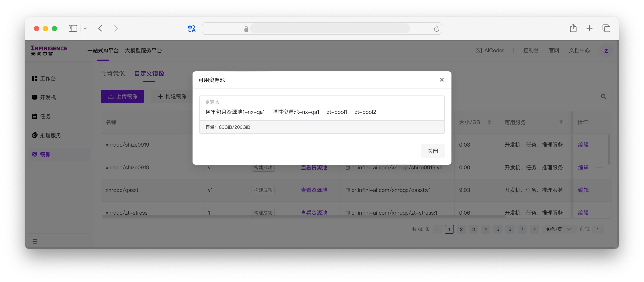The width and height of the screenshot is (644, 282).
Task: Expand the sidebar dropdown chevron in Safari toolbar
Action: [85, 29]
